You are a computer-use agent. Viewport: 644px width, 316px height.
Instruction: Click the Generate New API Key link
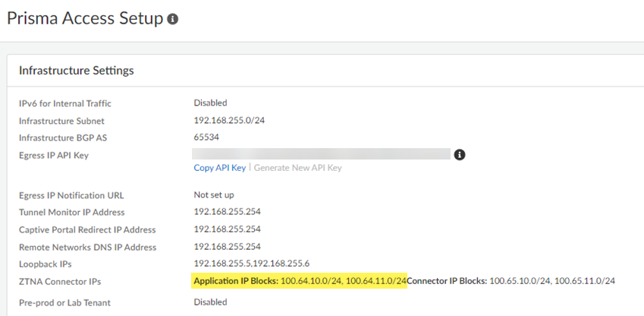point(297,168)
